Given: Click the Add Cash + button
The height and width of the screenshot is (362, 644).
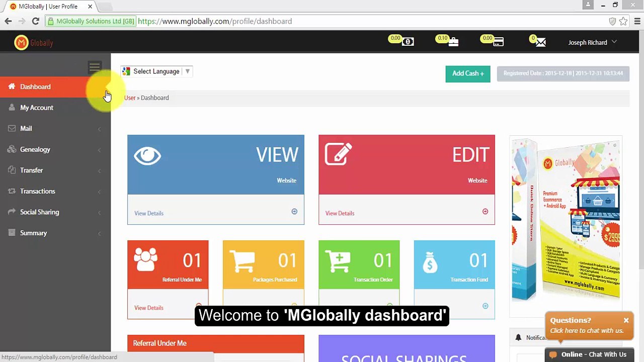Looking at the screenshot, I should (x=468, y=73).
